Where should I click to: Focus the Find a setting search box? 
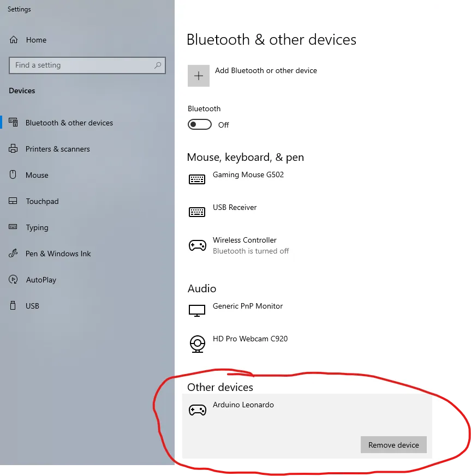point(87,65)
